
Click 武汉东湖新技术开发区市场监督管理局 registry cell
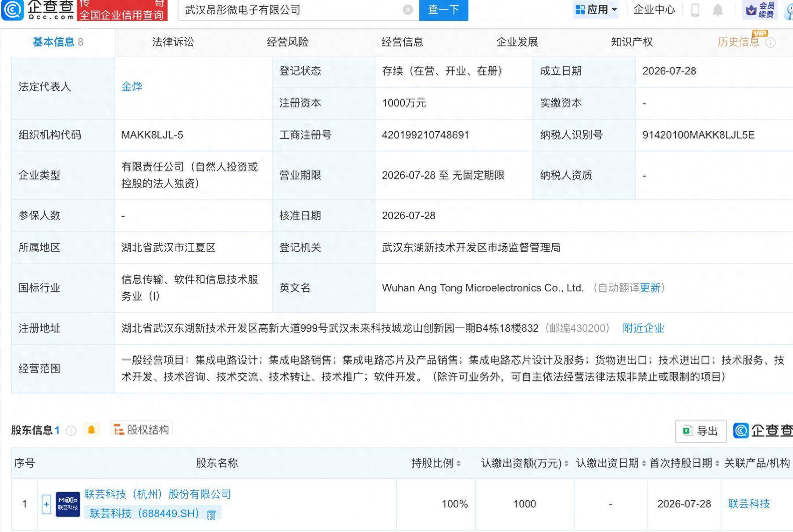tap(471, 248)
